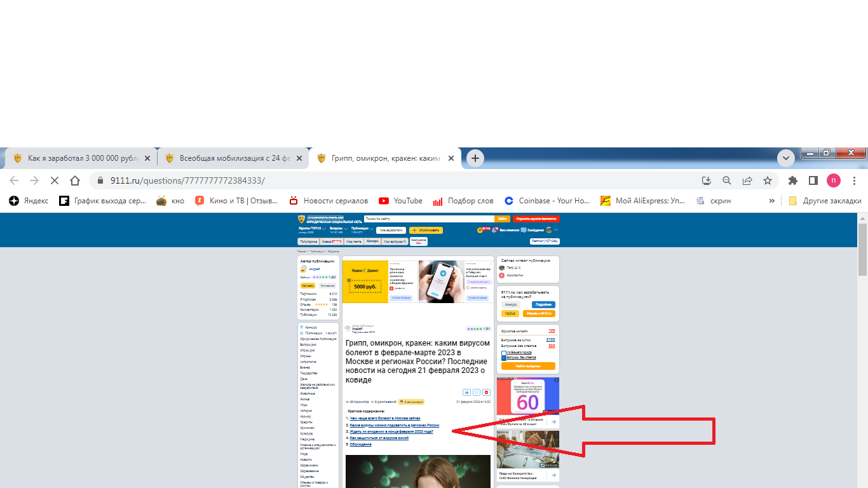Open the Chrome tab search dropdown arrow
Screen dimensions: 868x488
click(786, 158)
